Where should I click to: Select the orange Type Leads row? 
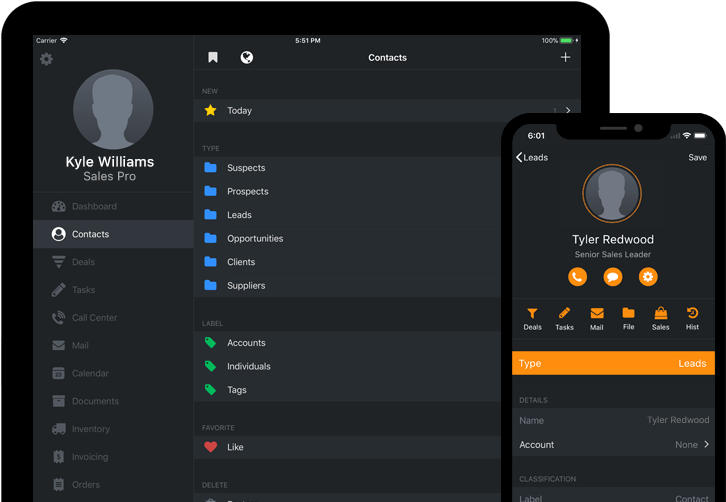613,363
